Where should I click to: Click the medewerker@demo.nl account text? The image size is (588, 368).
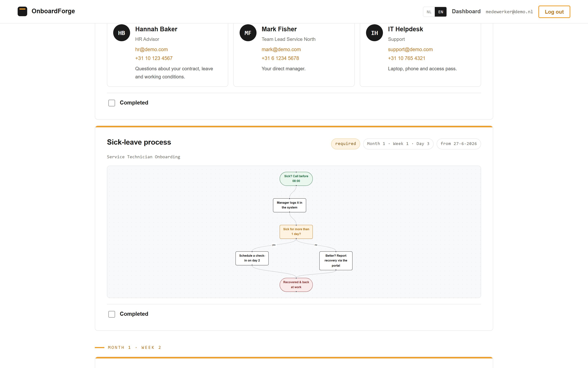pyautogui.click(x=509, y=12)
